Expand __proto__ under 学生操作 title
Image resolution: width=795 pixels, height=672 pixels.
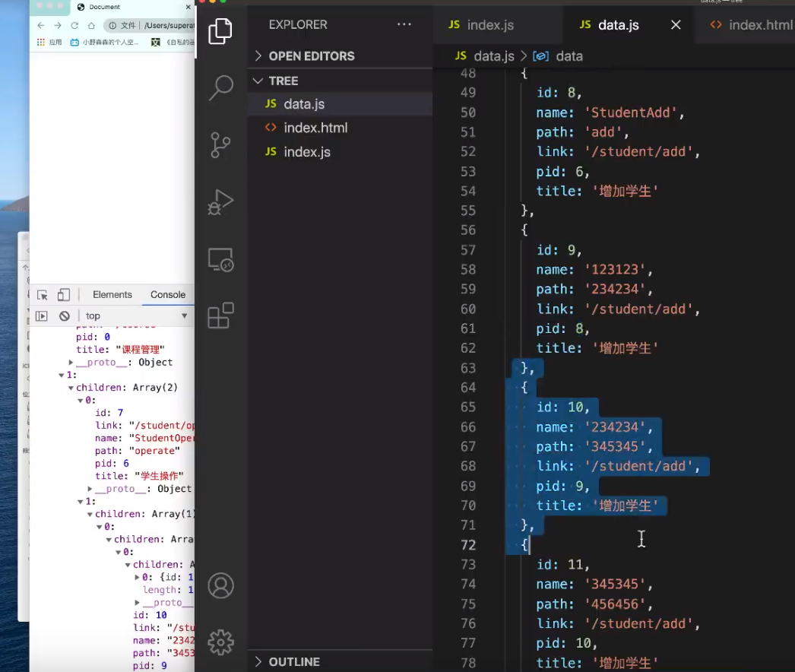(x=90, y=488)
